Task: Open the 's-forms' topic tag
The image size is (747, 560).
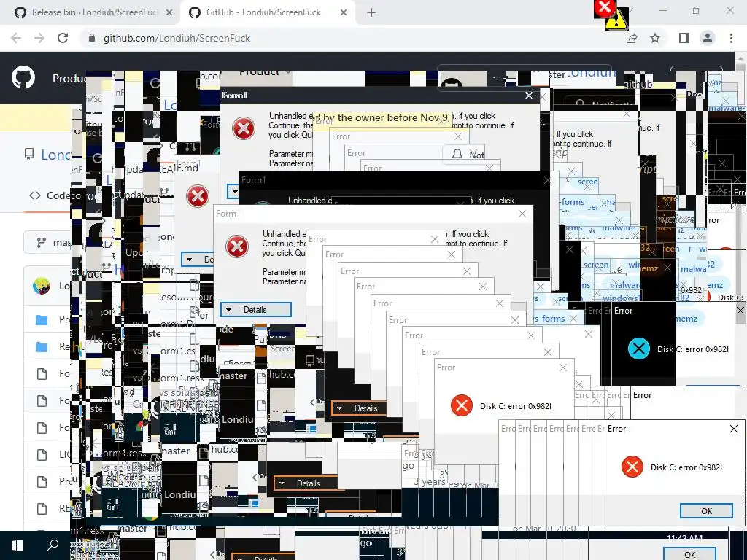Action: (x=549, y=319)
